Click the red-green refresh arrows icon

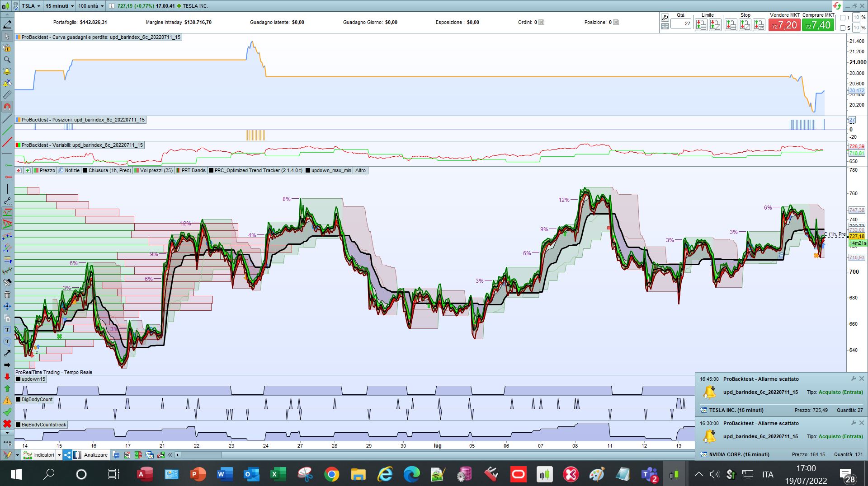click(x=837, y=6)
